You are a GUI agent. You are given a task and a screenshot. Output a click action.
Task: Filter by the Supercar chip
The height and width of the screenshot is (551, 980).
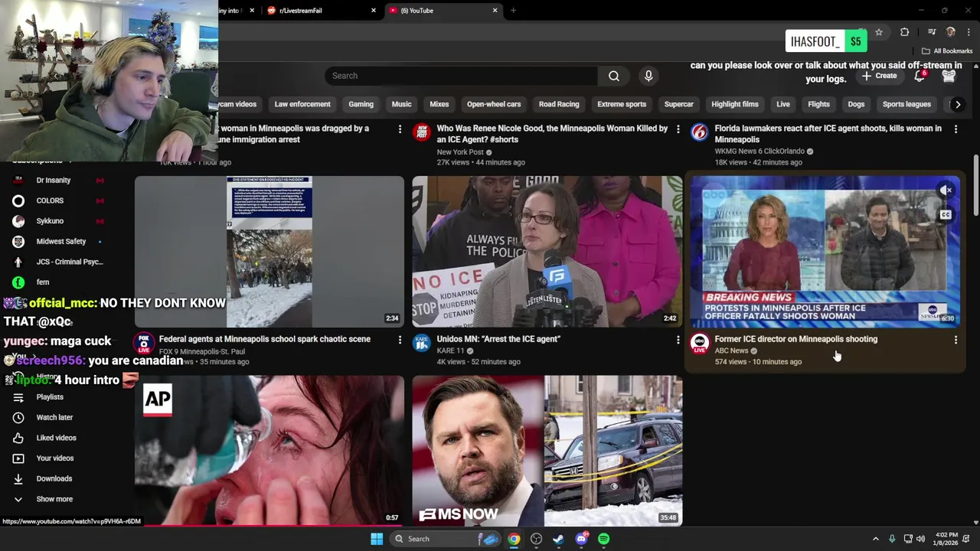point(678,104)
